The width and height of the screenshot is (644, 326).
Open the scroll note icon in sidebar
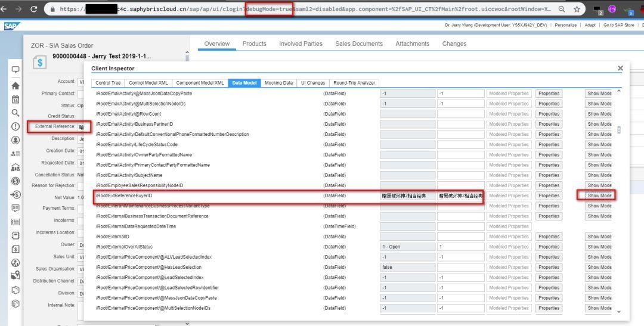pos(15,235)
